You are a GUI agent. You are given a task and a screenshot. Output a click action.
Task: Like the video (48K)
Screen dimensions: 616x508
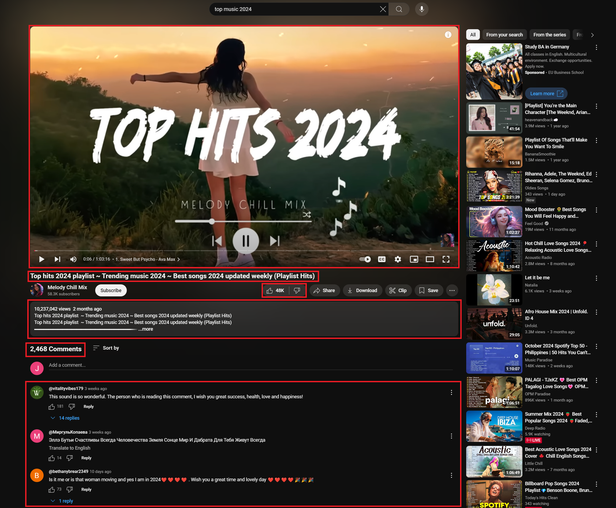pyautogui.click(x=275, y=290)
